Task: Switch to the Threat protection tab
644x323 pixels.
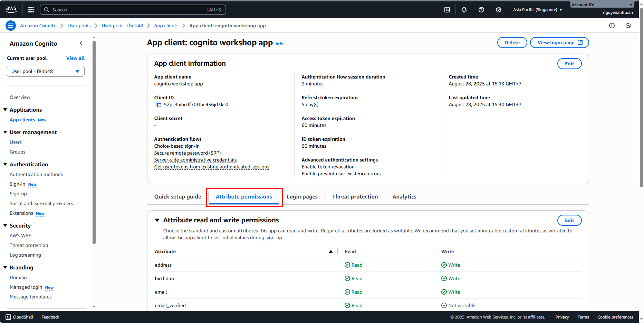Action: pyautogui.click(x=355, y=196)
